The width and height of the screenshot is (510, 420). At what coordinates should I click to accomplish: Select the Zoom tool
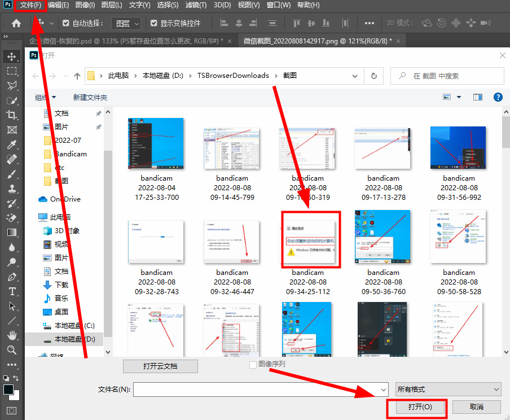pos(11,350)
